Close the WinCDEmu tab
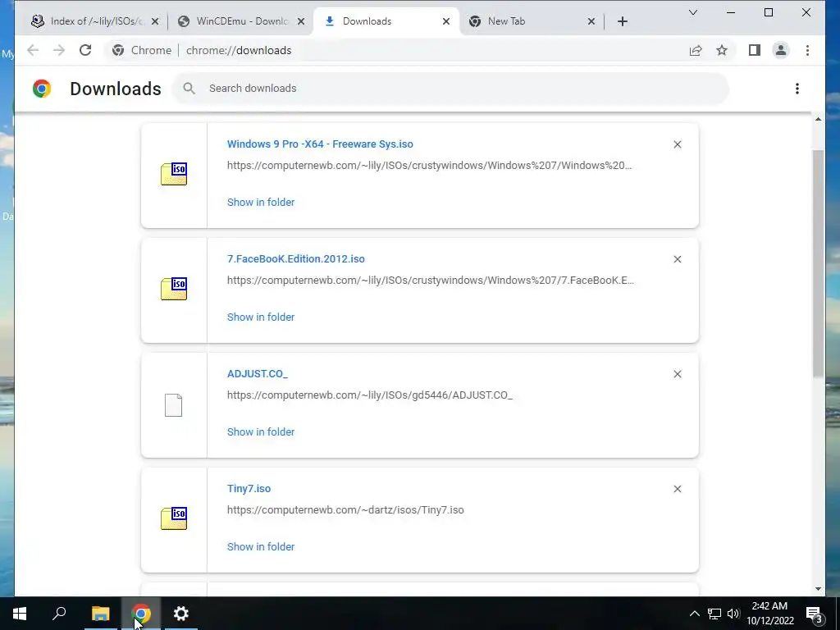Viewport: 840px width, 630px height. click(301, 21)
